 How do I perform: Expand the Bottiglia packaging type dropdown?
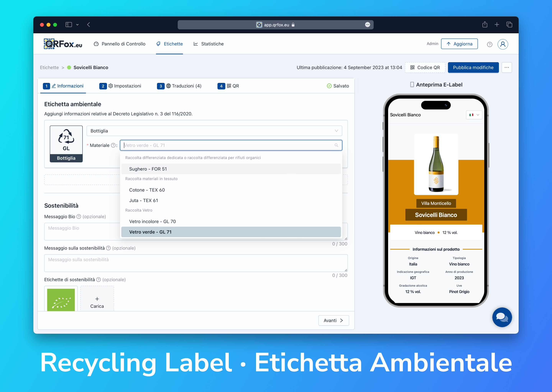214,131
